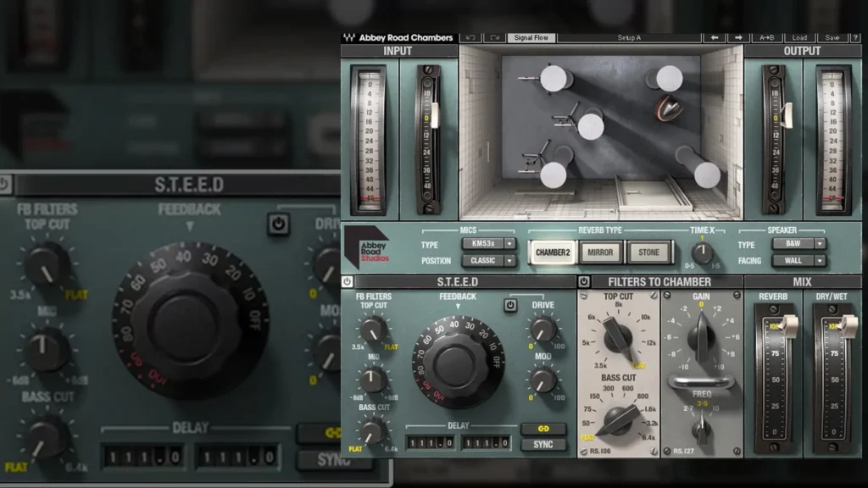This screenshot has width=868, height=488.
Task: Click the Save preset button
Action: 832,37
